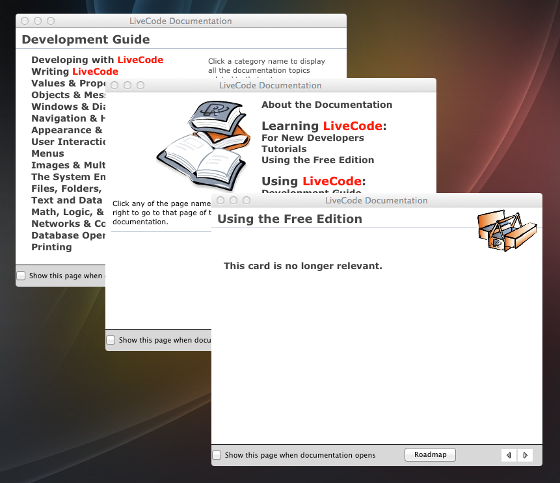
Task: Select 'Windows & Di...' category
Action: click(68, 107)
